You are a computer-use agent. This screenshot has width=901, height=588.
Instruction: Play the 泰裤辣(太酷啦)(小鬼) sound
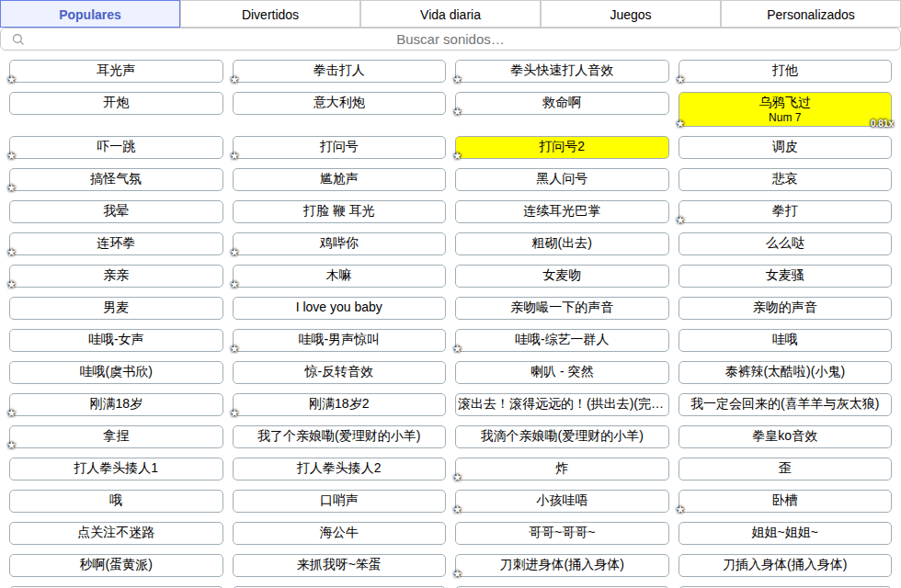(785, 372)
